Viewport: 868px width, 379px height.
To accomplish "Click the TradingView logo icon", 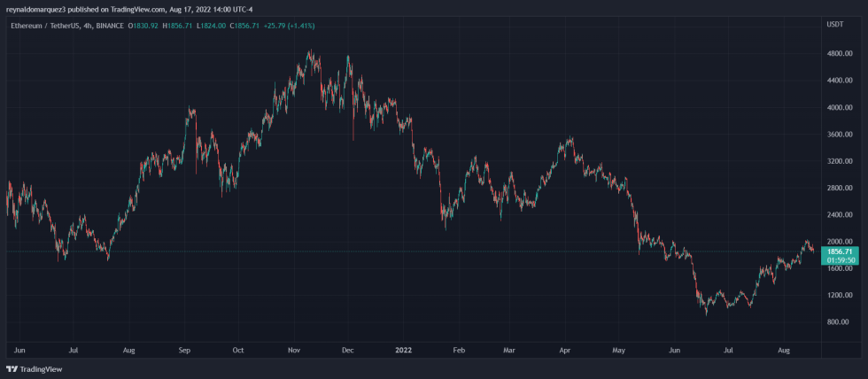I will pos(12,369).
